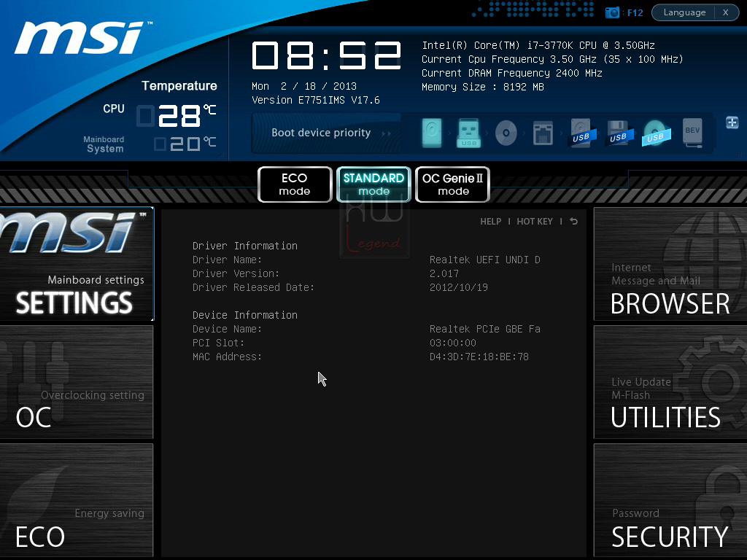Screen dimensions: 747x560
Task: Select the USB key boot device icon
Action: (469, 133)
